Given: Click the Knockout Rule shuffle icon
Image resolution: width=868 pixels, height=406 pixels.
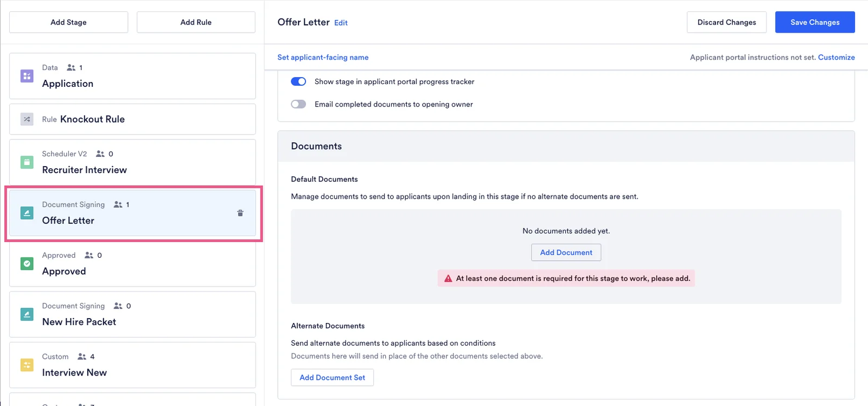Looking at the screenshot, I should [x=27, y=119].
